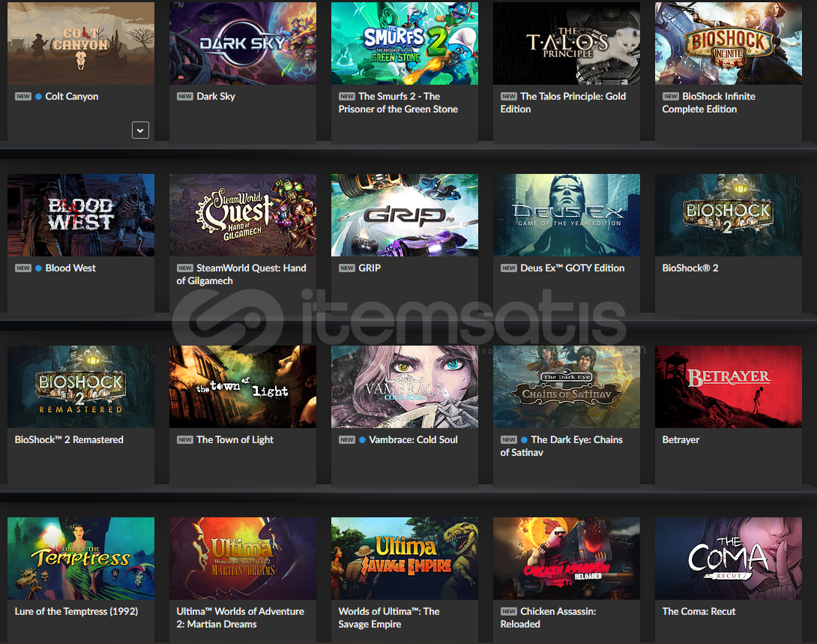Click the 'Colt Canyon' title text
817x644 pixels.
[72, 97]
